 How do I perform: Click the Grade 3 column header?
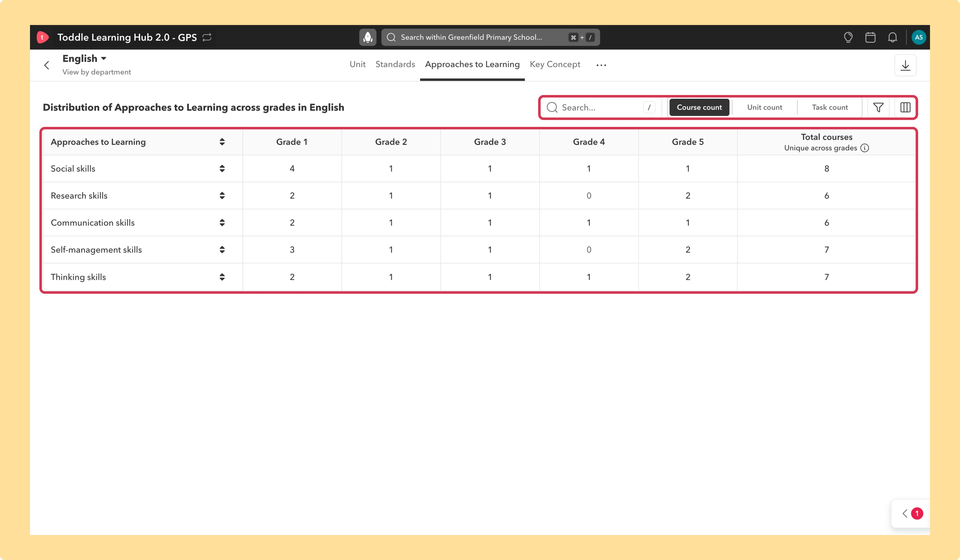490,142
